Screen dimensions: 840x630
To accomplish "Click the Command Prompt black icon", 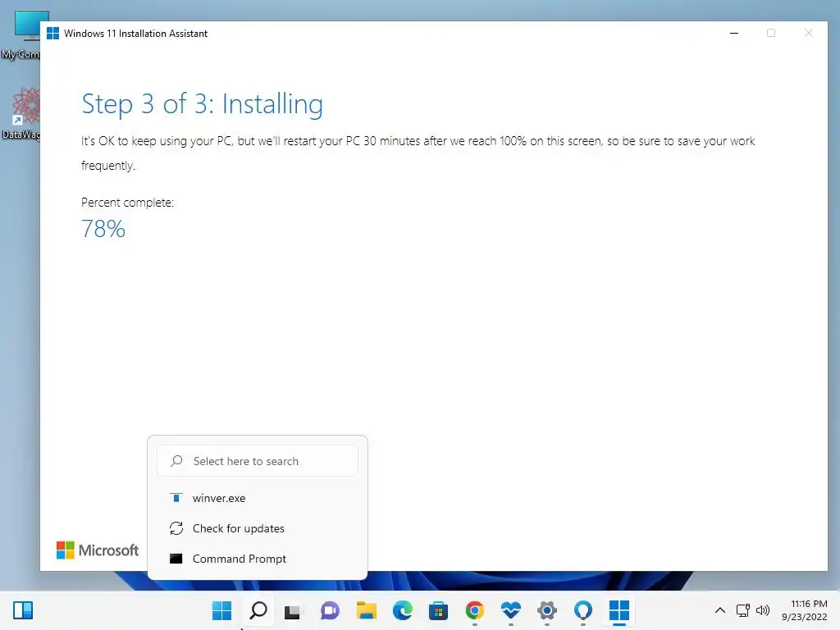I will tap(176, 559).
